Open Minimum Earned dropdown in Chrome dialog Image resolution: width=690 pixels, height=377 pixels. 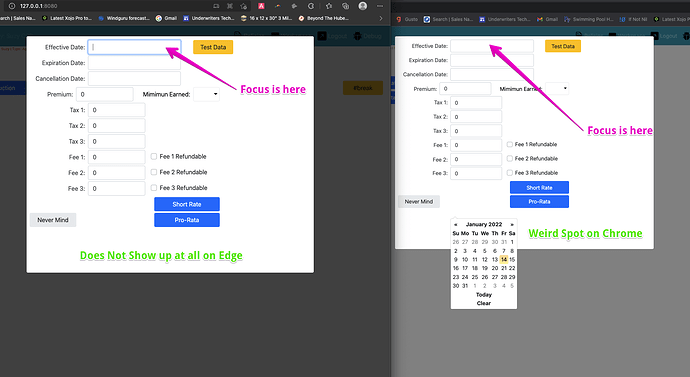tap(557, 88)
